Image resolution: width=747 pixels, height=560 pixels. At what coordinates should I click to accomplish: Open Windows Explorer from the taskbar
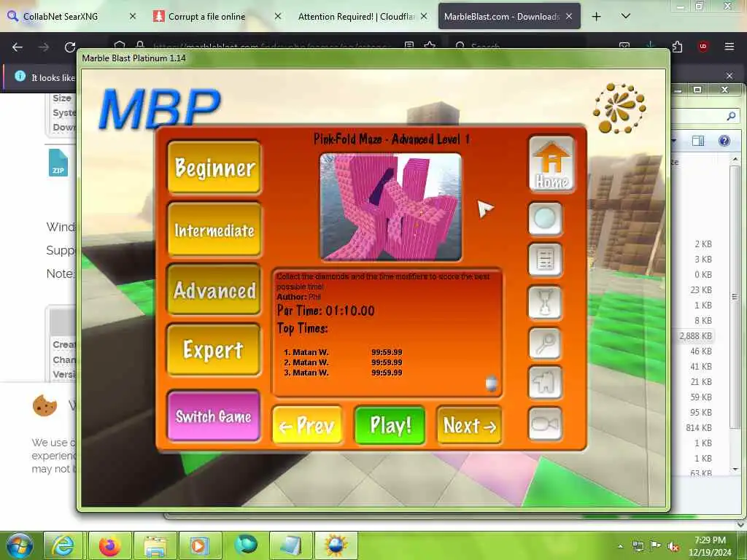[155, 545]
